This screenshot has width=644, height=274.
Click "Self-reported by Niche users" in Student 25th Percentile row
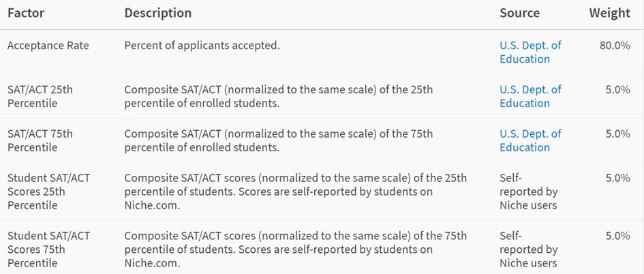pyautogui.click(x=528, y=192)
